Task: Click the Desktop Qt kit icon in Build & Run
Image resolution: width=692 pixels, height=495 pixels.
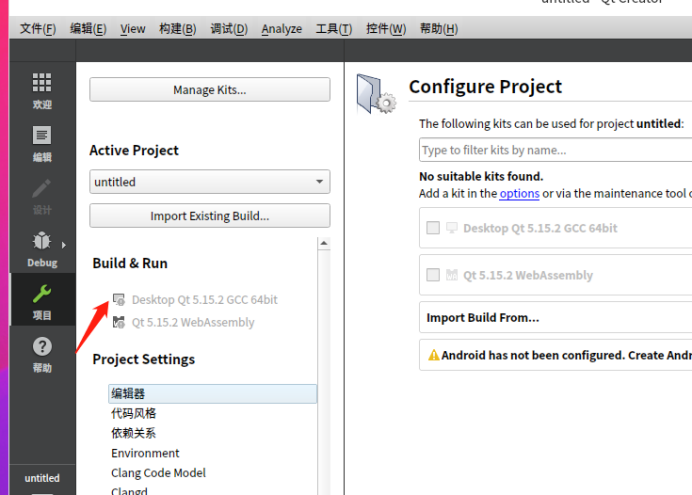Action: coord(119,300)
